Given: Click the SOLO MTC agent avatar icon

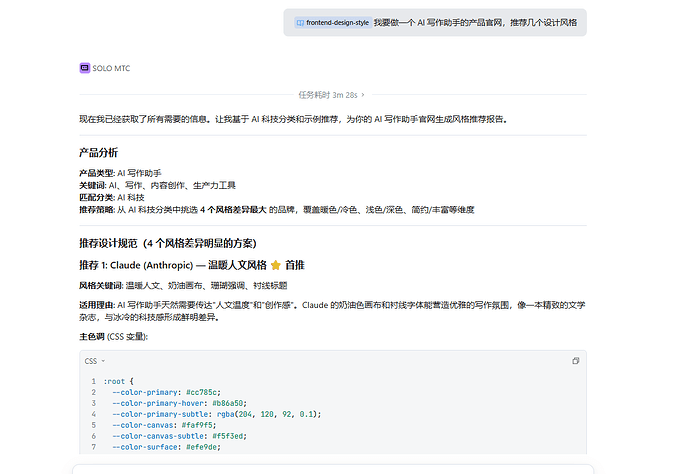Looking at the screenshot, I should tap(84, 68).
